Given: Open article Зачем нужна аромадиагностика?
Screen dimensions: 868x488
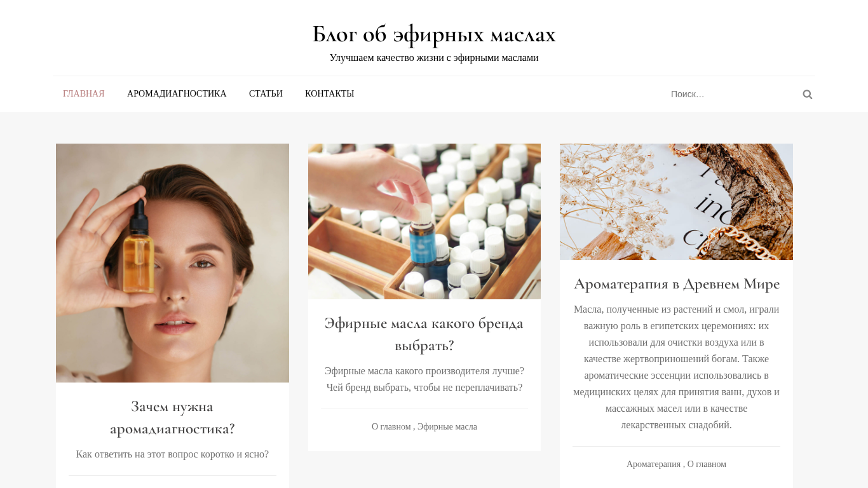Looking at the screenshot, I should (x=172, y=417).
